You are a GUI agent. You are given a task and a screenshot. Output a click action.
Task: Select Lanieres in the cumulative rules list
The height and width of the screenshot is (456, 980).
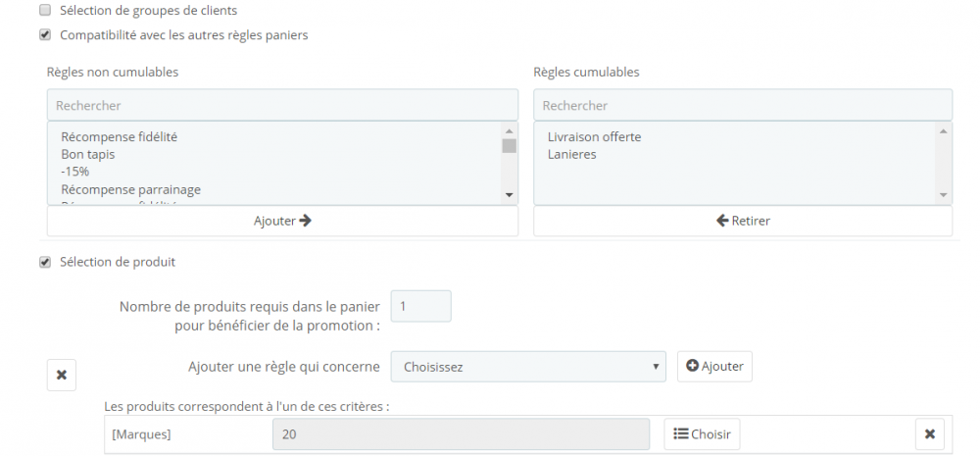[x=572, y=155]
